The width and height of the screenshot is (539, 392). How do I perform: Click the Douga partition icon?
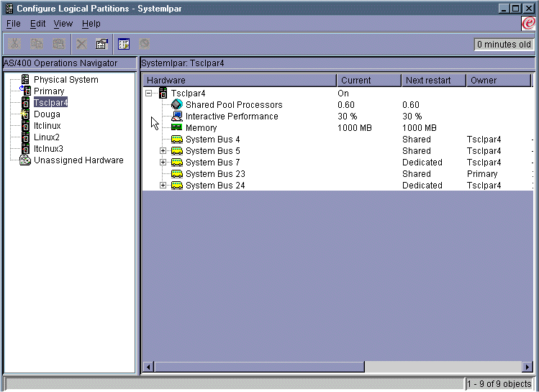tap(25, 114)
